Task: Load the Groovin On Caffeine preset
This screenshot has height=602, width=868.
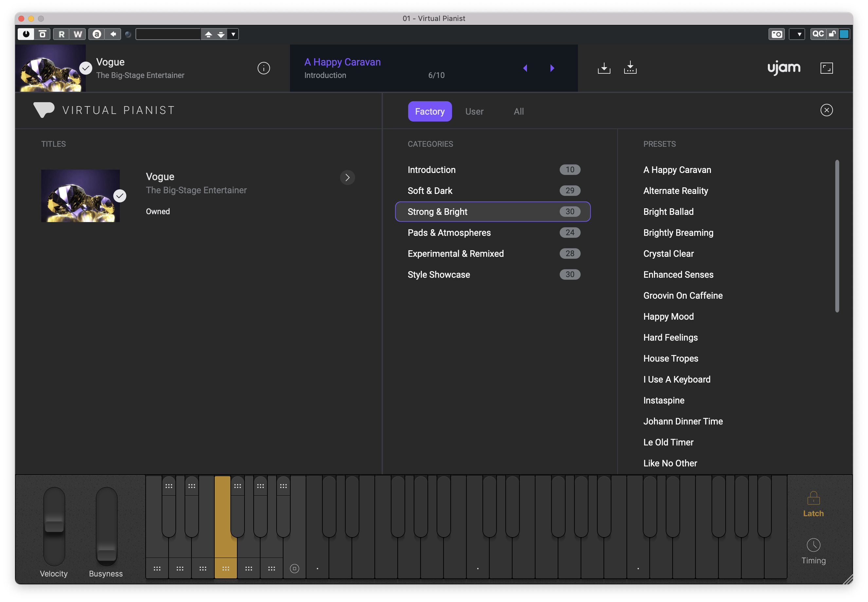Action: 682,295
